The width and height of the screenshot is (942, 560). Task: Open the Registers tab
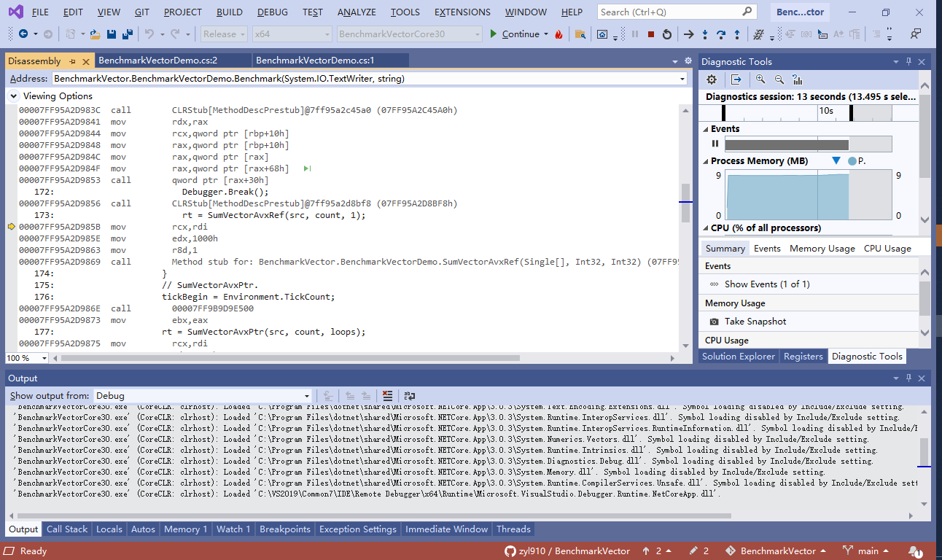coord(803,356)
